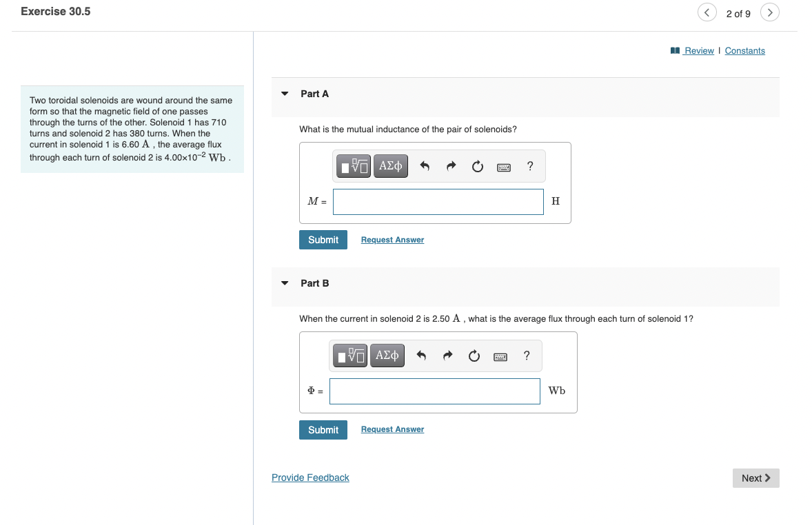This screenshot has height=525, width=812.
Task: Open the math templates button in Part A
Action: point(353,166)
